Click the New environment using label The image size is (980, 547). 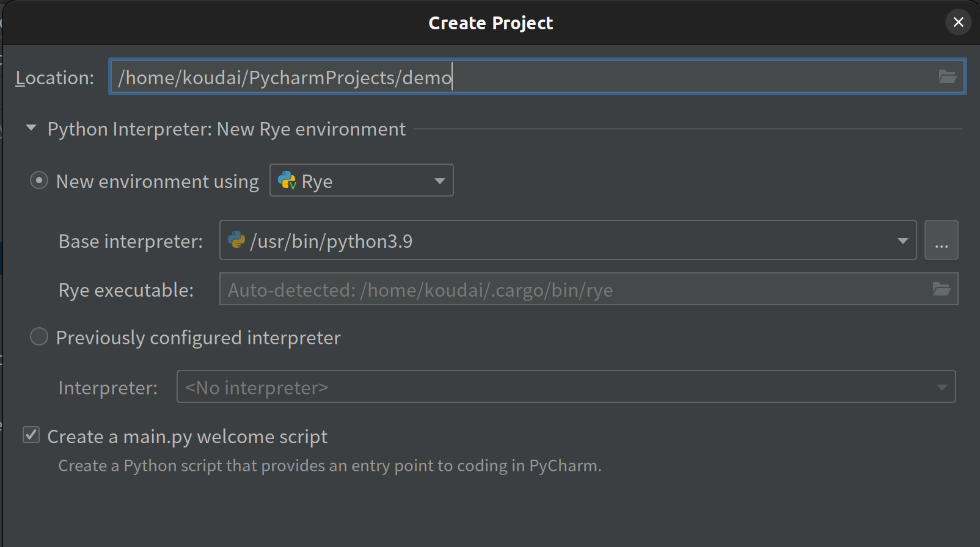click(x=157, y=181)
